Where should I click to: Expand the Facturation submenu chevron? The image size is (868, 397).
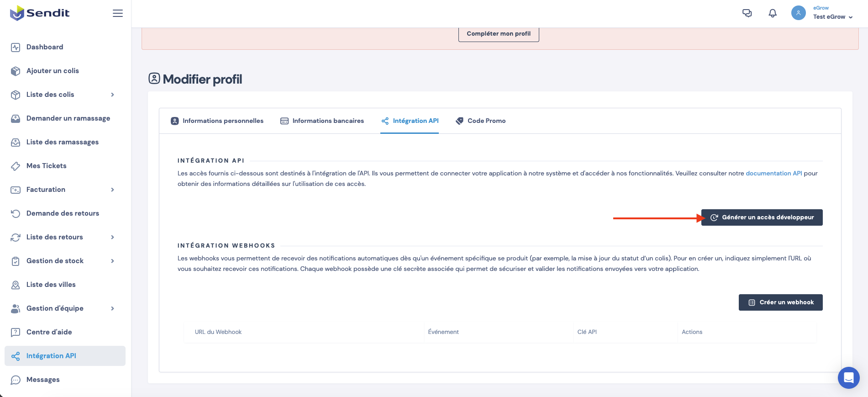point(112,190)
